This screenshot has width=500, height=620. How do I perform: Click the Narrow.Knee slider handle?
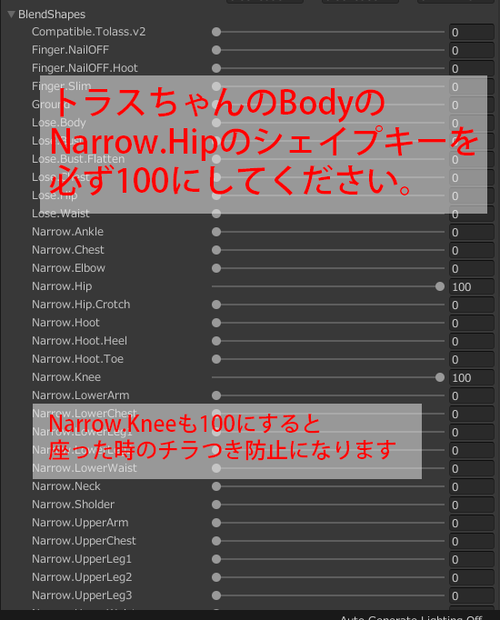point(440,378)
